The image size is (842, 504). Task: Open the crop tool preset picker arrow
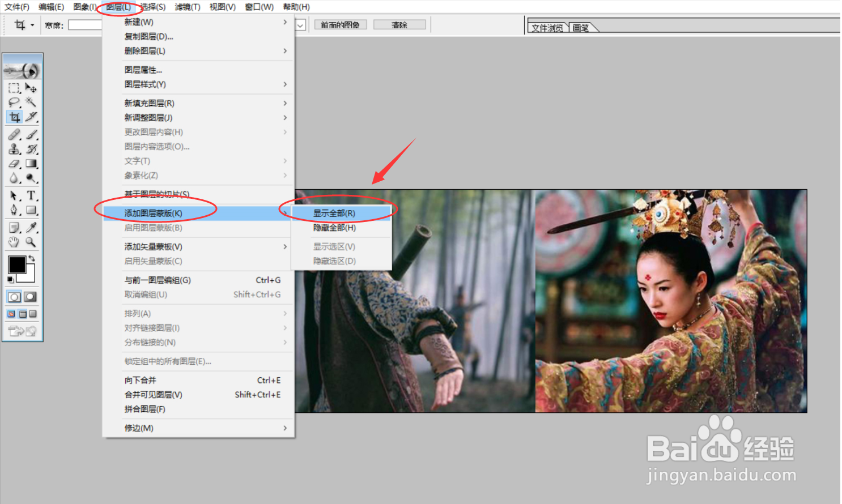pyautogui.click(x=32, y=25)
